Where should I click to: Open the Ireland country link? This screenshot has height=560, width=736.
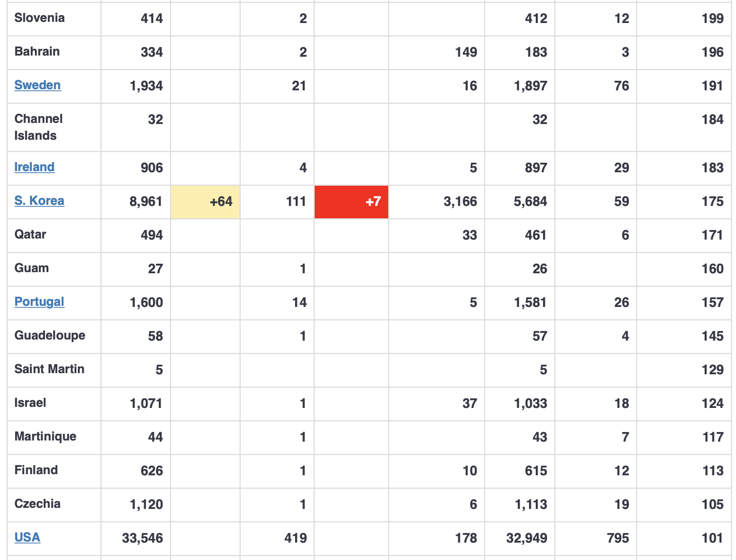pyautogui.click(x=34, y=167)
